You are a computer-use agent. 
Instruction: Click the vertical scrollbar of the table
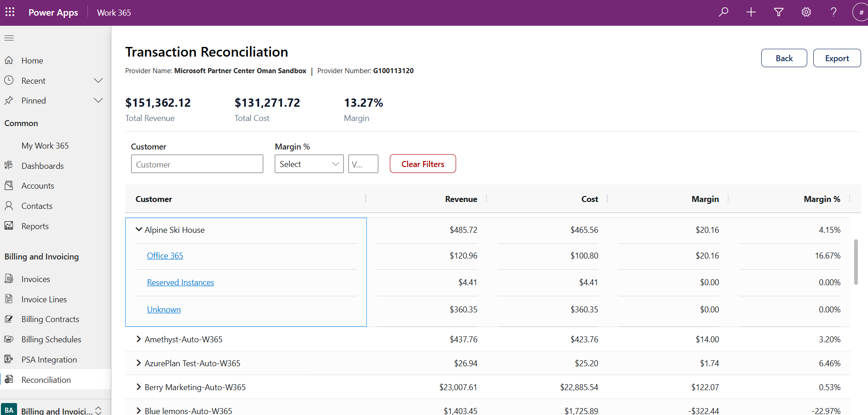pyautogui.click(x=856, y=262)
